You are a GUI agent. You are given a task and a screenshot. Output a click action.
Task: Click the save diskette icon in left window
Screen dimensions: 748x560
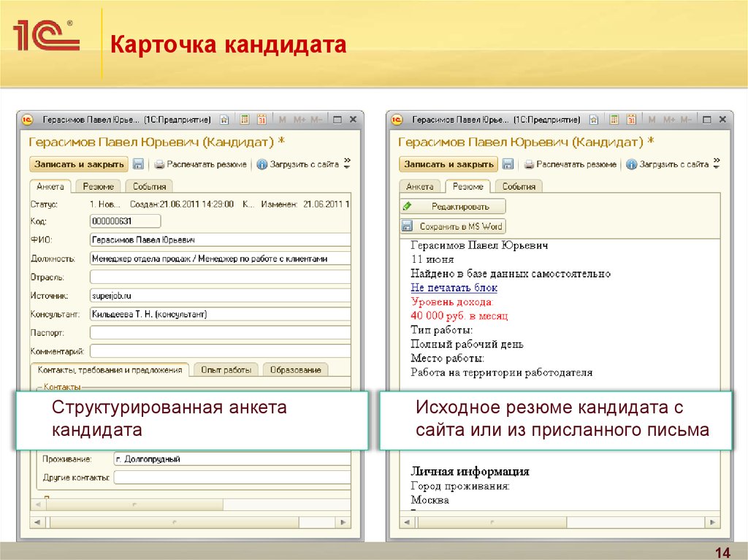click(138, 165)
